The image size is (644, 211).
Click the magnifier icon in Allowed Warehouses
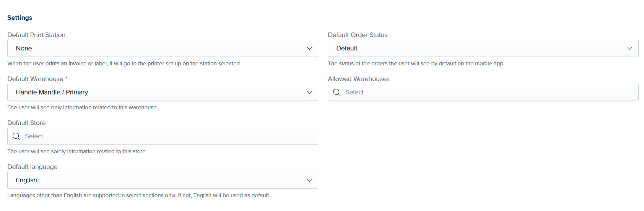tap(337, 93)
